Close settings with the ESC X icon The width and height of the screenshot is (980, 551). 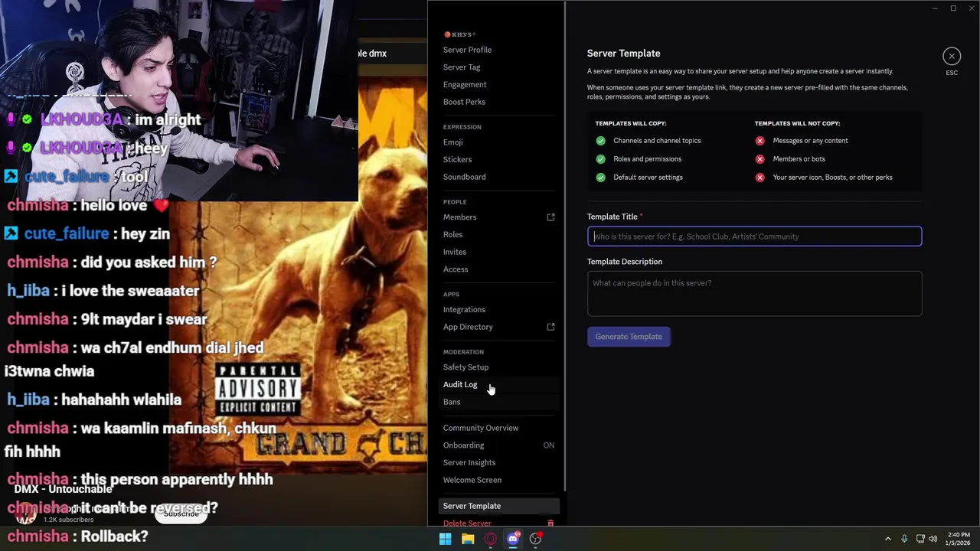pyautogui.click(x=952, y=56)
